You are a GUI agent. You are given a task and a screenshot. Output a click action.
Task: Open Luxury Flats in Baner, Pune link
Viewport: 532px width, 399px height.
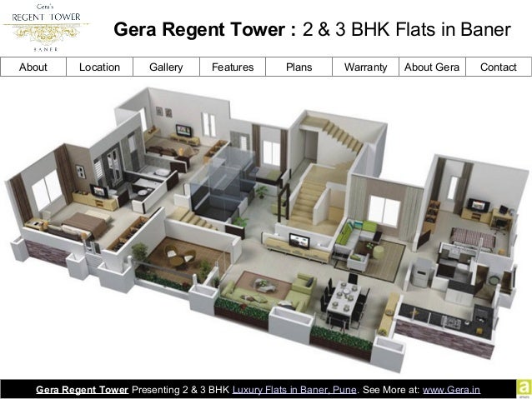pos(294,390)
